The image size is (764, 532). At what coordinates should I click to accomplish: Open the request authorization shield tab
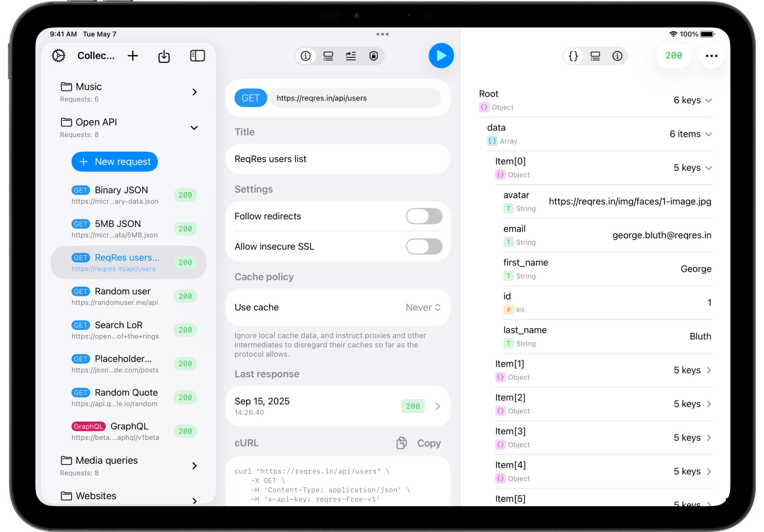373,56
